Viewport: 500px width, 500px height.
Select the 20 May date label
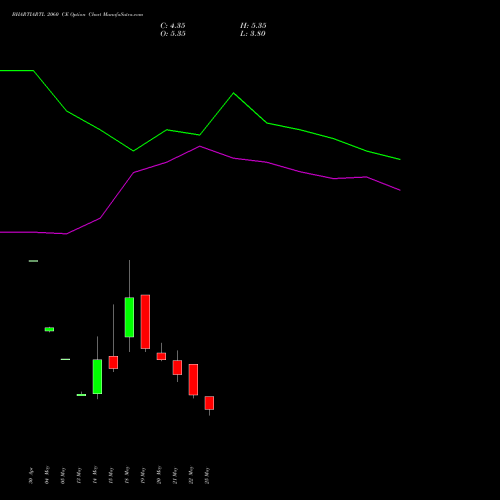click(159, 475)
